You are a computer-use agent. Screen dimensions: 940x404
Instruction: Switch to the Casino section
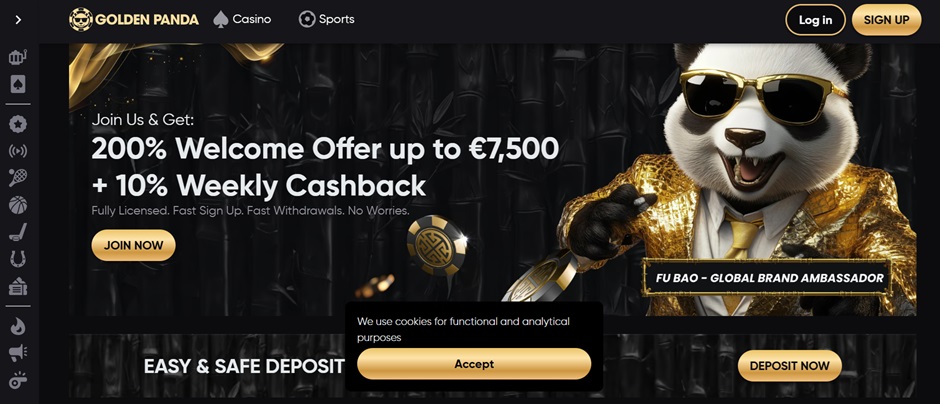242,19
